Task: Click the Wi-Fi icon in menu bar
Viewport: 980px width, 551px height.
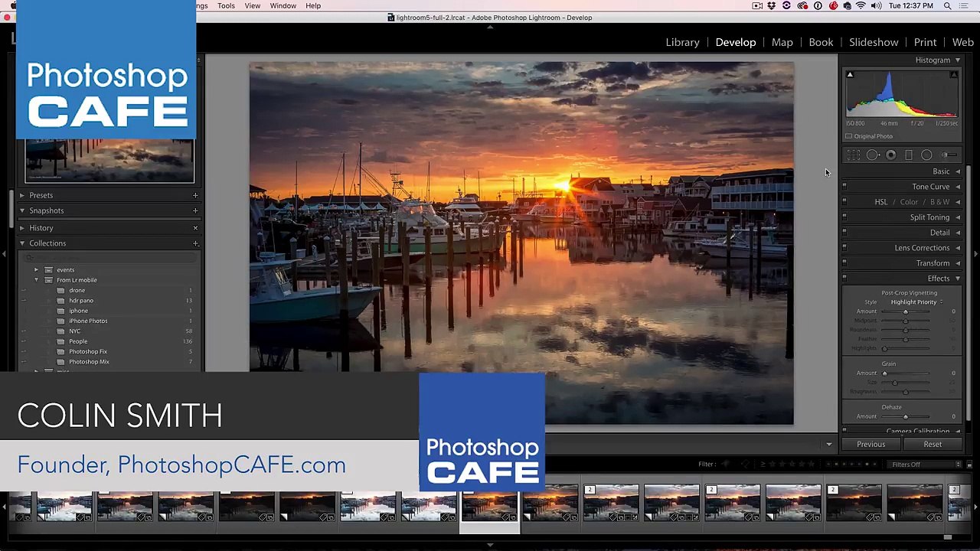Action: pos(861,6)
